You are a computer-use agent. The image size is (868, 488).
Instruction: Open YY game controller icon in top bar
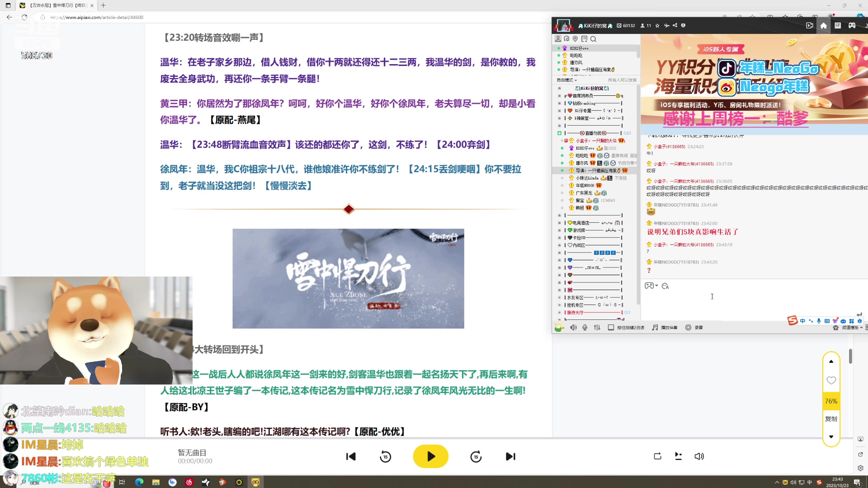click(x=852, y=26)
